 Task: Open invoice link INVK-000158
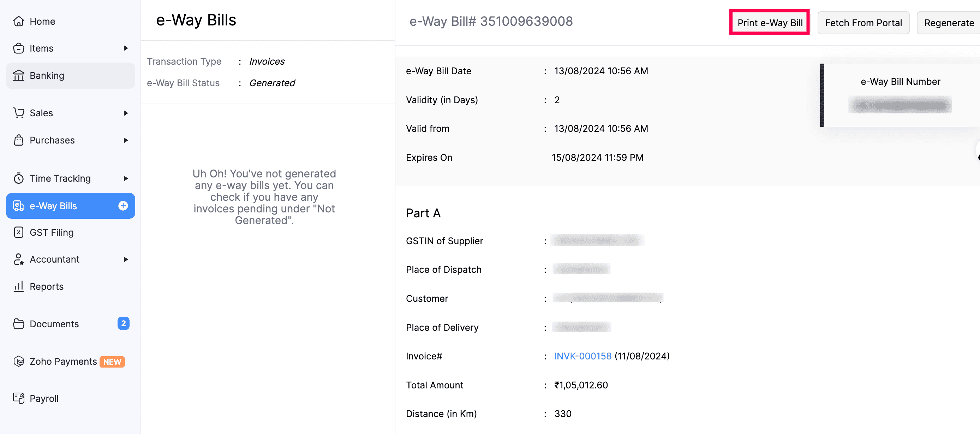[582, 356]
